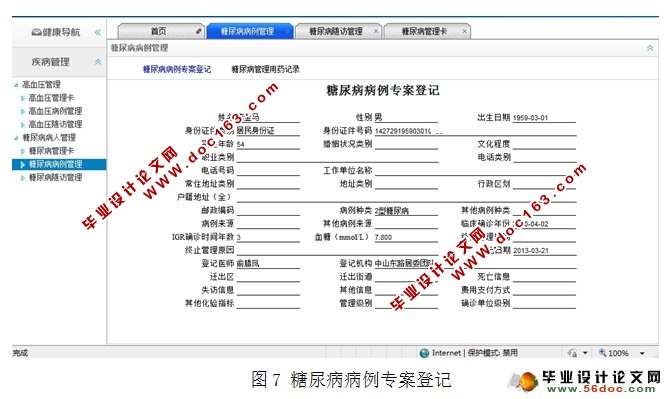The height and width of the screenshot is (399, 671).
Task: Click the 登记医师 field
Action: coord(268,263)
